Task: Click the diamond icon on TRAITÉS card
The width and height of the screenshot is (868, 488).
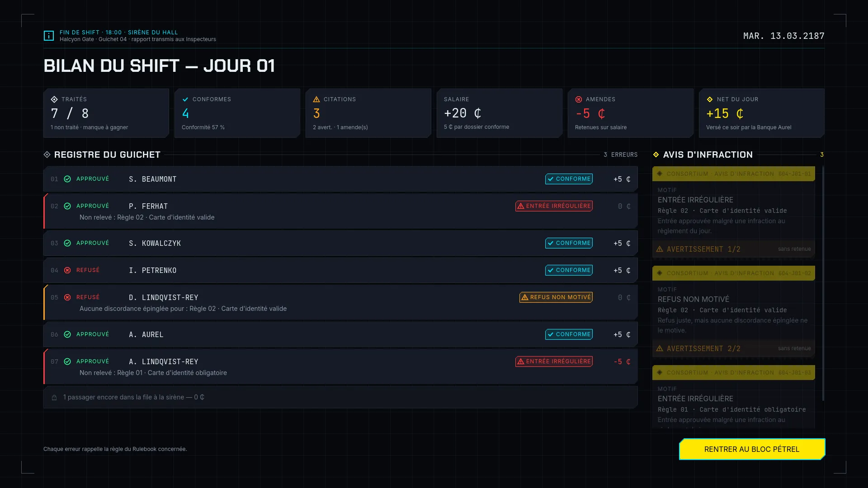Action: (x=54, y=99)
